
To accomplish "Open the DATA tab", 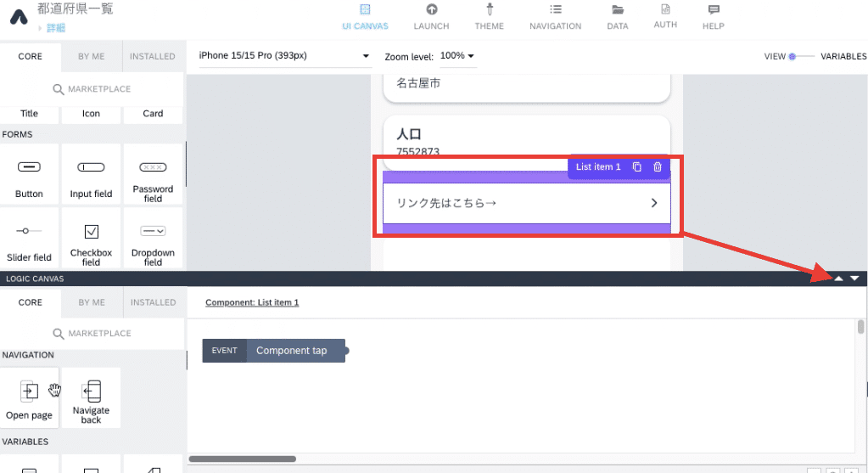I will (x=617, y=17).
